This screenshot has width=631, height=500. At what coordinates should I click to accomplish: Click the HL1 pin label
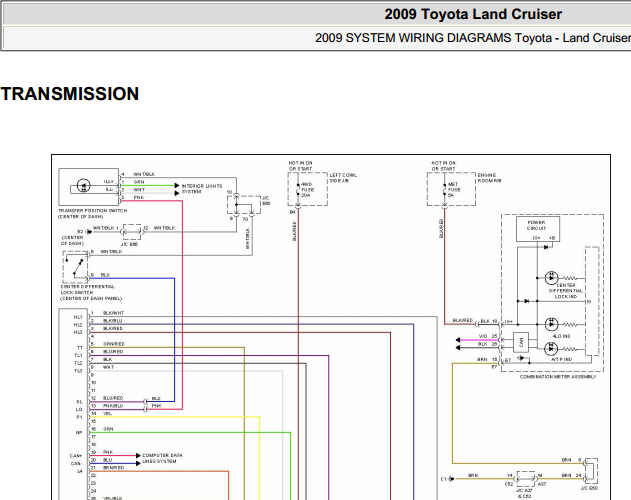pyautogui.click(x=78, y=317)
